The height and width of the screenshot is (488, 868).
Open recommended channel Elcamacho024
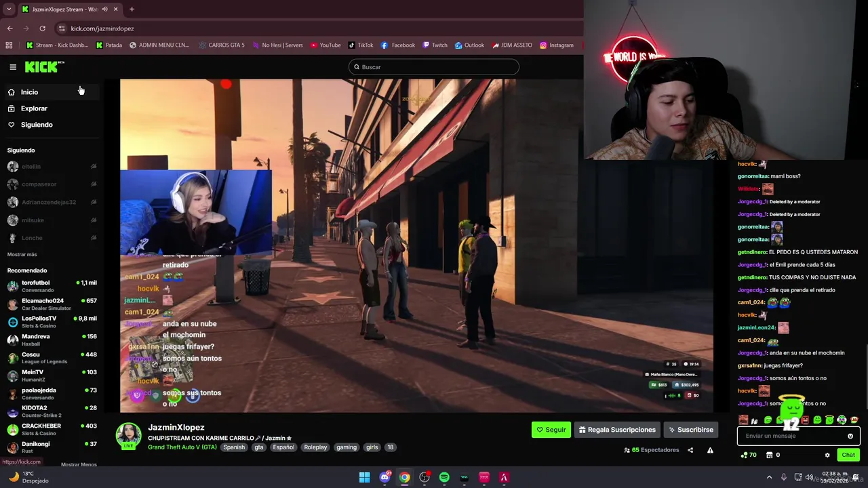(x=52, y=304)
